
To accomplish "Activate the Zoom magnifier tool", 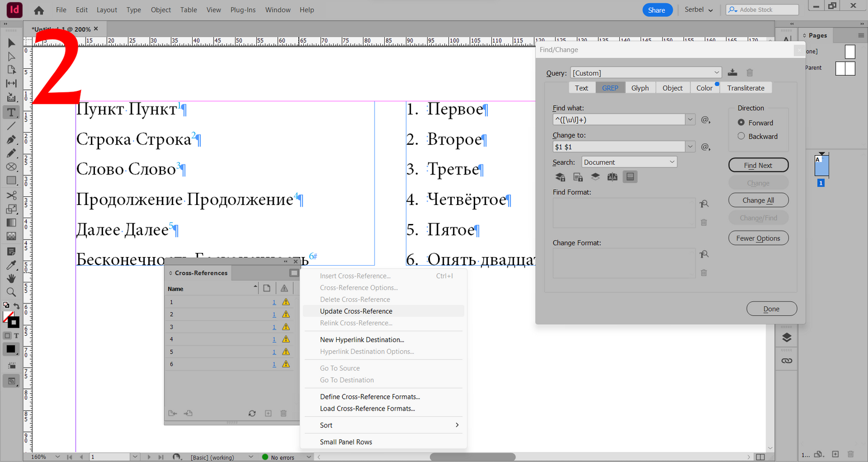I will point(11,292).
